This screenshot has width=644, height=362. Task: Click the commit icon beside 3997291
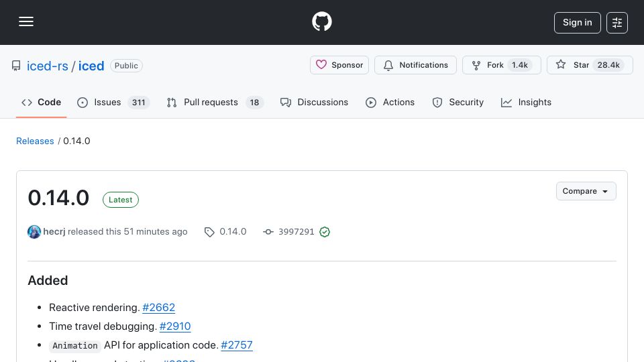click(268, 232)
